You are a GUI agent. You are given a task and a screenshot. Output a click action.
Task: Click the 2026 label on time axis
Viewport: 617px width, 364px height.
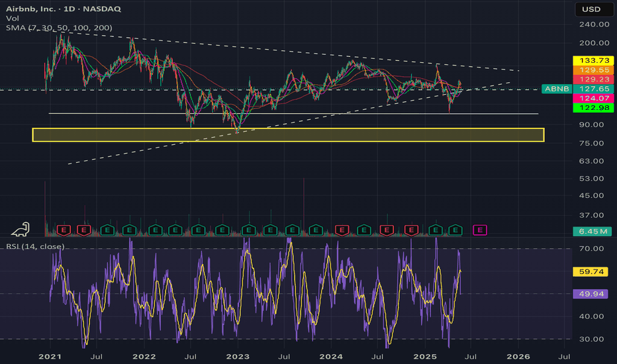click(x=518, y=357)
